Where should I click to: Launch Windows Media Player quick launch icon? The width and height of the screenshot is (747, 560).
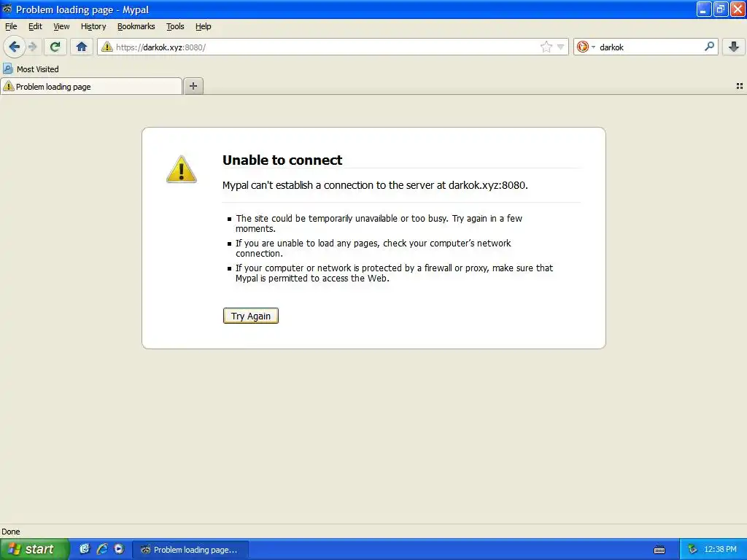(x=119, y=549)
